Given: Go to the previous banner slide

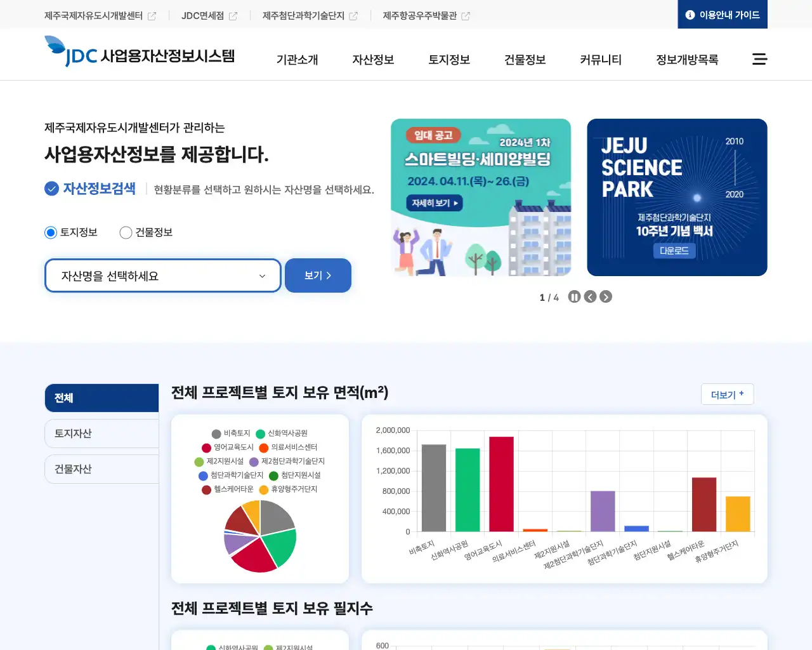Looking at the screenshot, I should tap(590, 296).
